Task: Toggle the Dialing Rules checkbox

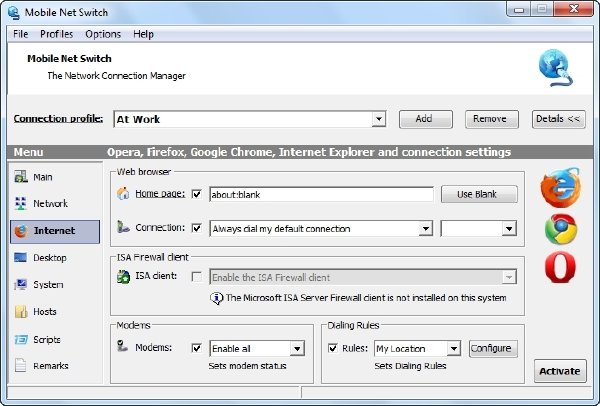Action: [333, 348]
